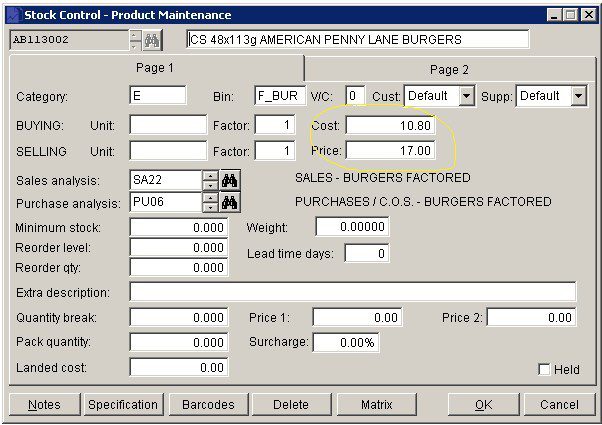
Task: Click the Price field showing 17.00
Action: tap(390, 150)
